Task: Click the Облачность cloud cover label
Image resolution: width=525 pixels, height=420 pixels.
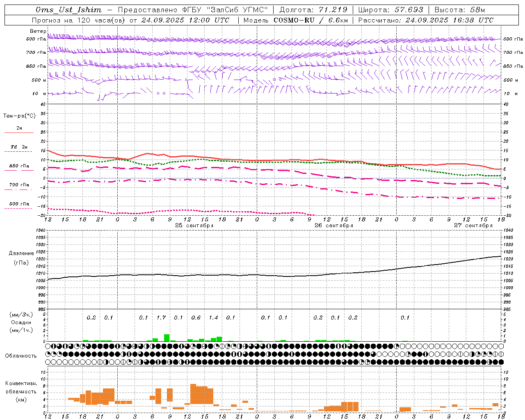Action: (21, 356)
